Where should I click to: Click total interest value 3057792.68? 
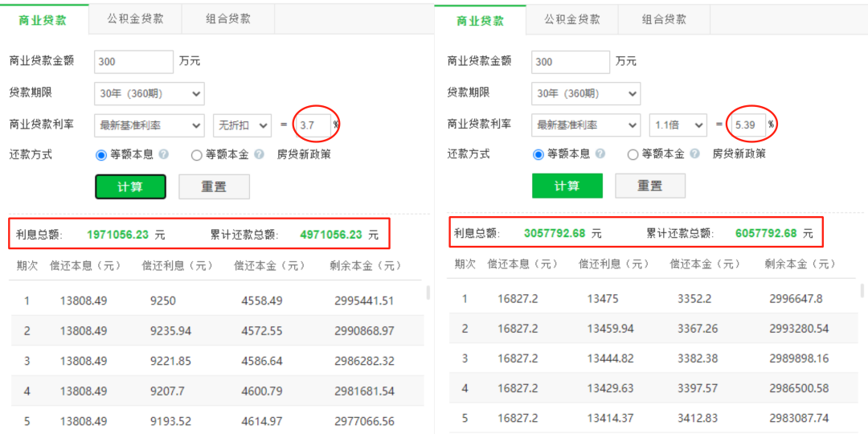555,234
